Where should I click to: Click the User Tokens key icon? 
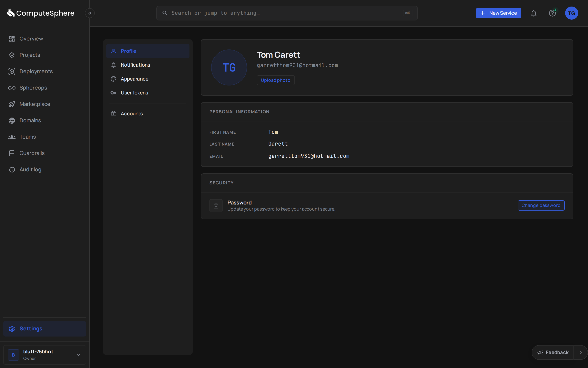[114, 93]
